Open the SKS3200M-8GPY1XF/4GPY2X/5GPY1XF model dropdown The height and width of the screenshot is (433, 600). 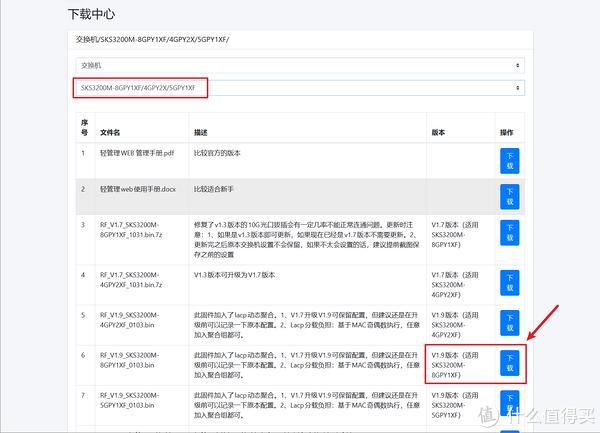(300, 88)
